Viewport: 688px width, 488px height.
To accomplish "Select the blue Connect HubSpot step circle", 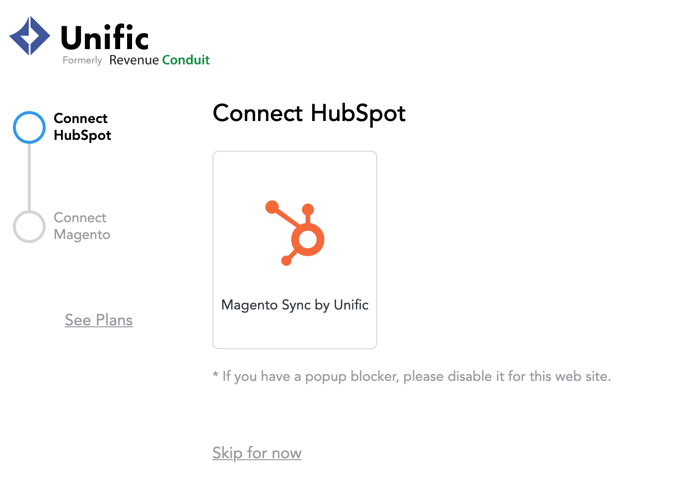I will (29, 127).
